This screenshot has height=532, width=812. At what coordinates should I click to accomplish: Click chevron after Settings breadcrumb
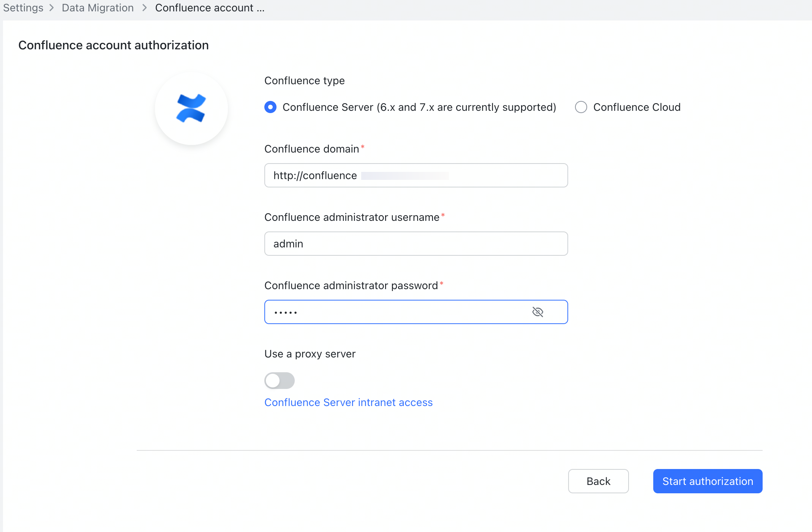[52, 8]
